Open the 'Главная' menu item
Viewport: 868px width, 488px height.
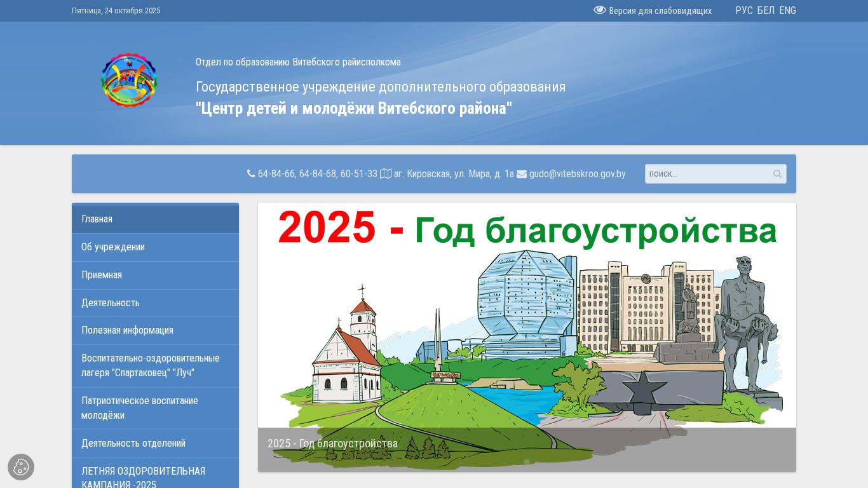(x=155, y=219)
